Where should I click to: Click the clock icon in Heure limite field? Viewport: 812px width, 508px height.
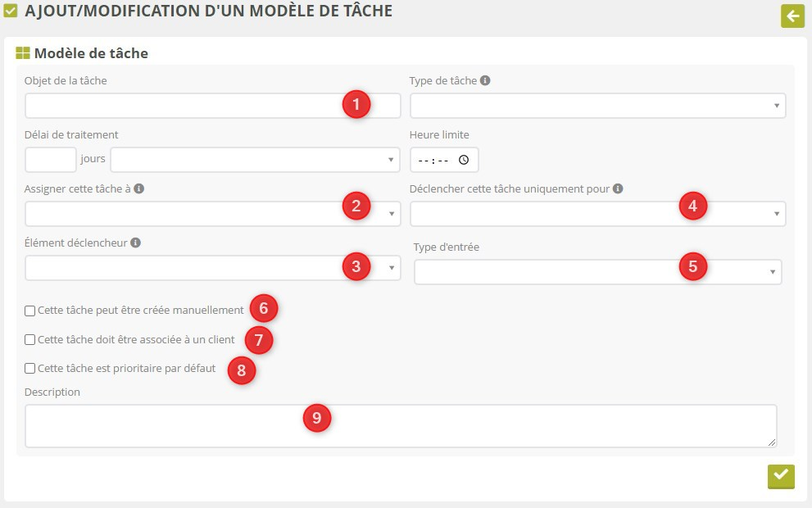464,160
